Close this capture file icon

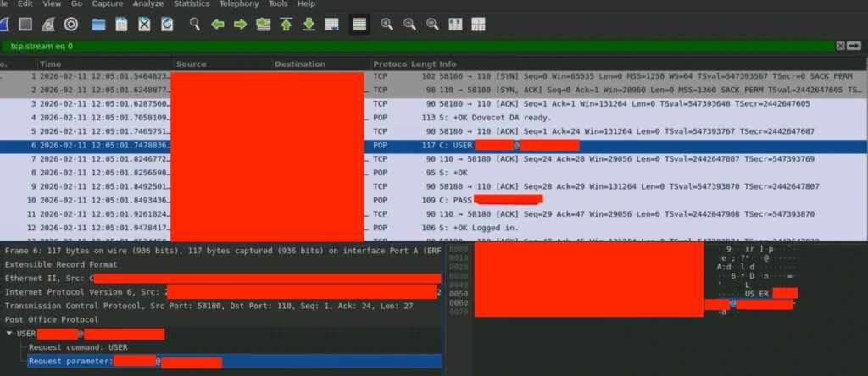tap(144, 25)
